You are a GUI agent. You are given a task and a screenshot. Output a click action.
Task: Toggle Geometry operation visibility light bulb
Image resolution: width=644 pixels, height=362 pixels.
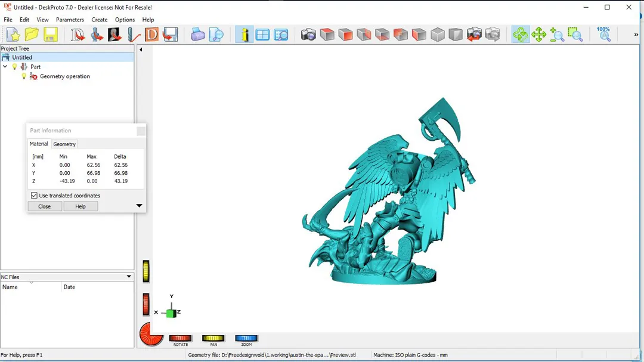click(x=24, y=76)
